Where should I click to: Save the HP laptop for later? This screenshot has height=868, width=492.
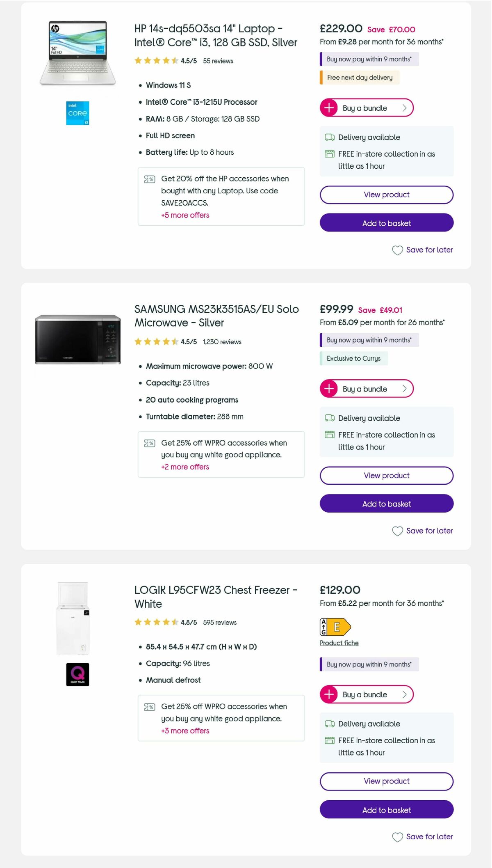click(x=422, y=250)
